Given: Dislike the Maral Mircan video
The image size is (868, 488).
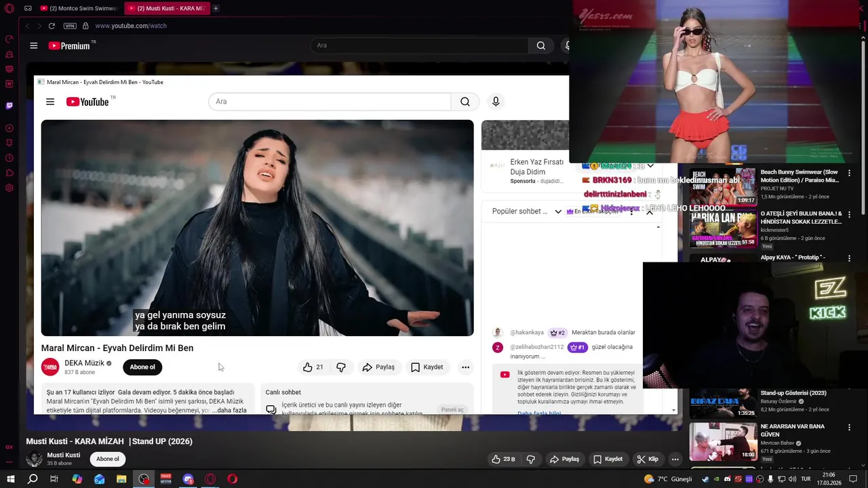Looking at the screenshot, I should point(341,367).
